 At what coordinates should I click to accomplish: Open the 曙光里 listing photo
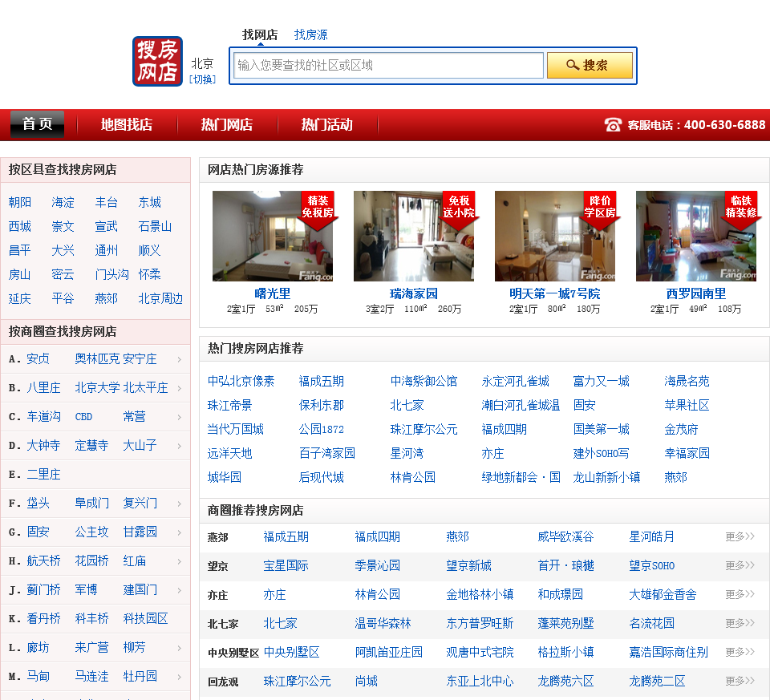click(273, 236)
